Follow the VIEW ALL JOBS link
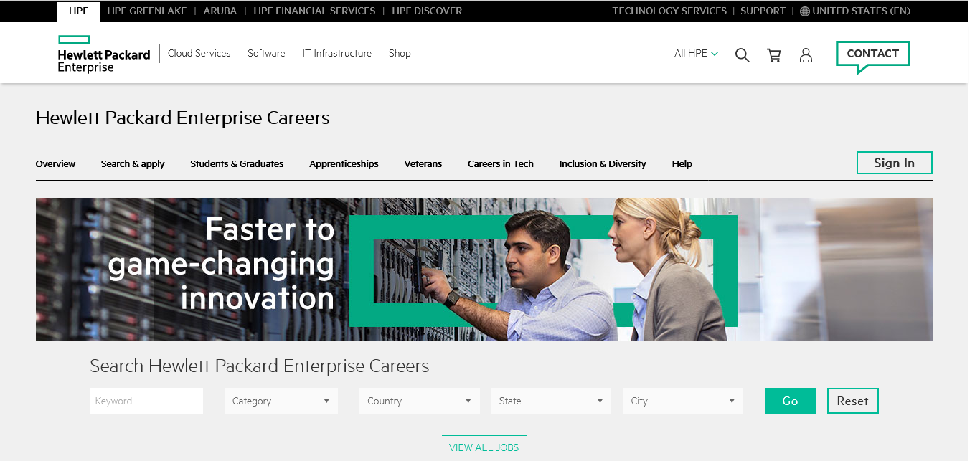The height and width of the screenshot is (461, 980). 484,447
